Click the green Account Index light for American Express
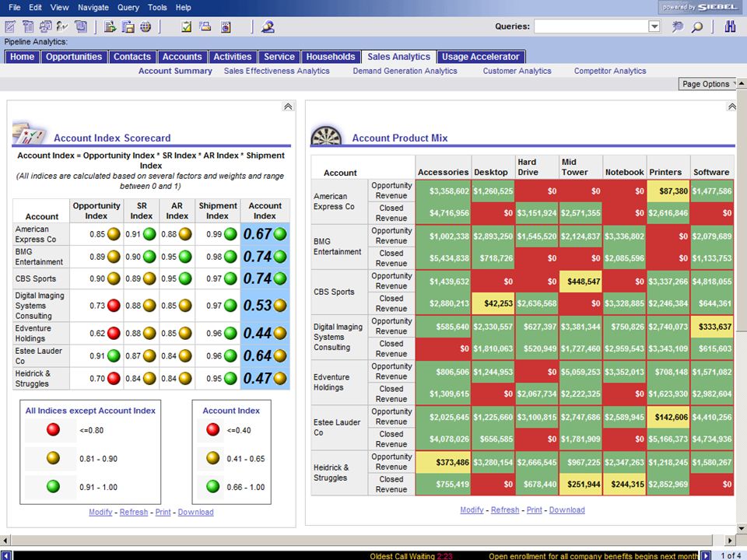747x560 pixels. coord(280,234)
